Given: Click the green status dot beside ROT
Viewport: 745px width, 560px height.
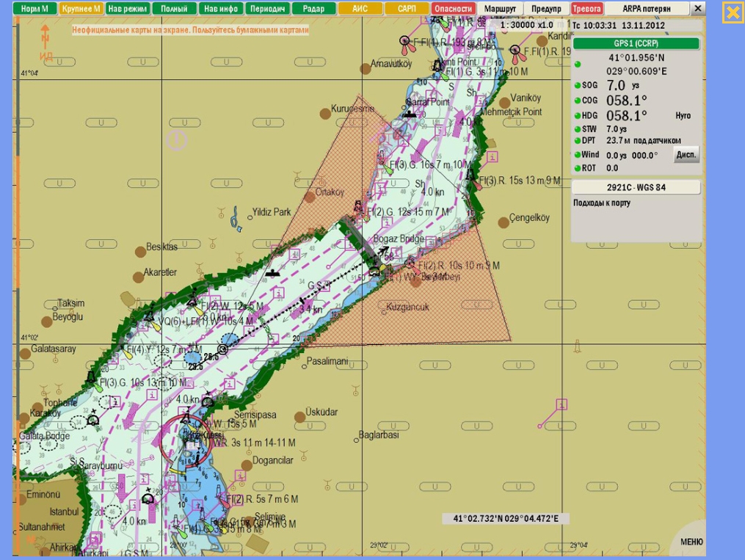Looking at the screenshot, I should (577, 168).
